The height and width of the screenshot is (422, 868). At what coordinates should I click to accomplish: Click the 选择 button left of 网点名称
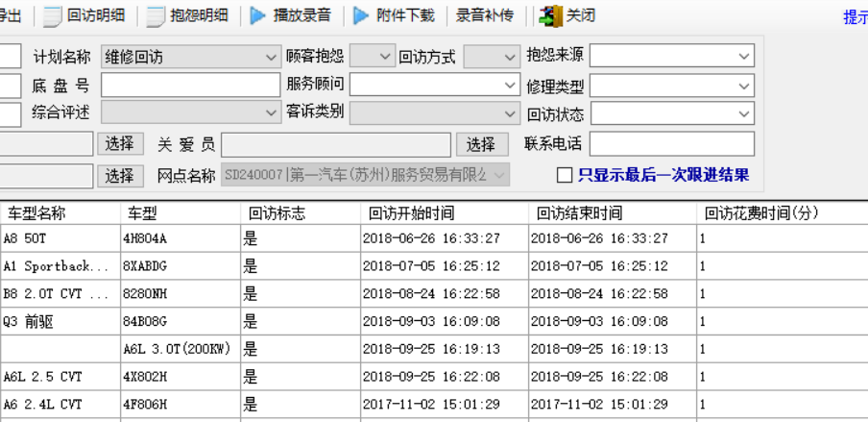(x=120, y=175)
